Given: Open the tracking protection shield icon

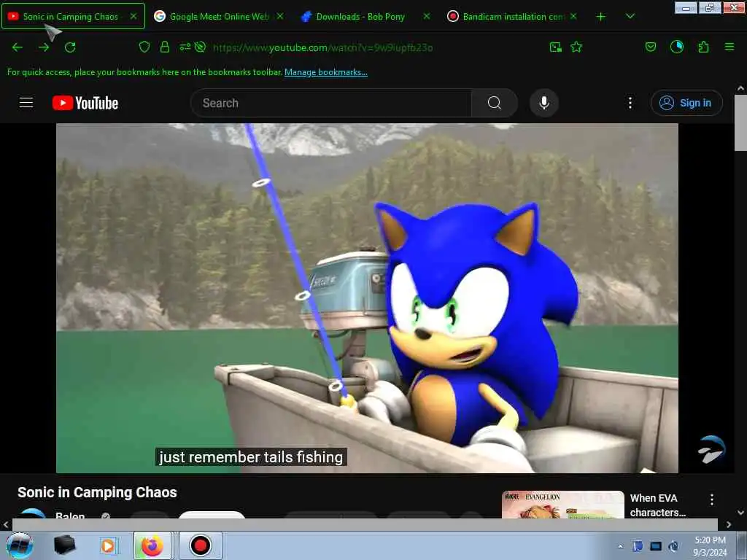Looking at the screenshot, I should (x=144, y=47).
